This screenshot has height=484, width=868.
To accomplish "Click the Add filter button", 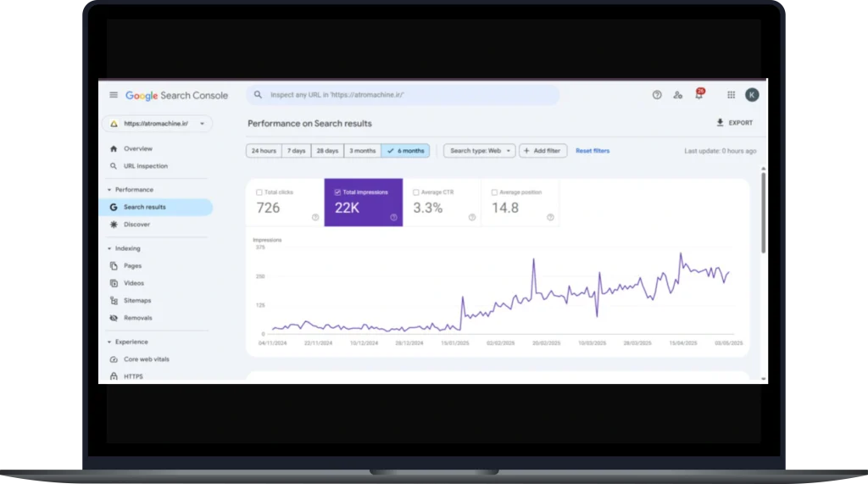I will (x=542, y=151).
